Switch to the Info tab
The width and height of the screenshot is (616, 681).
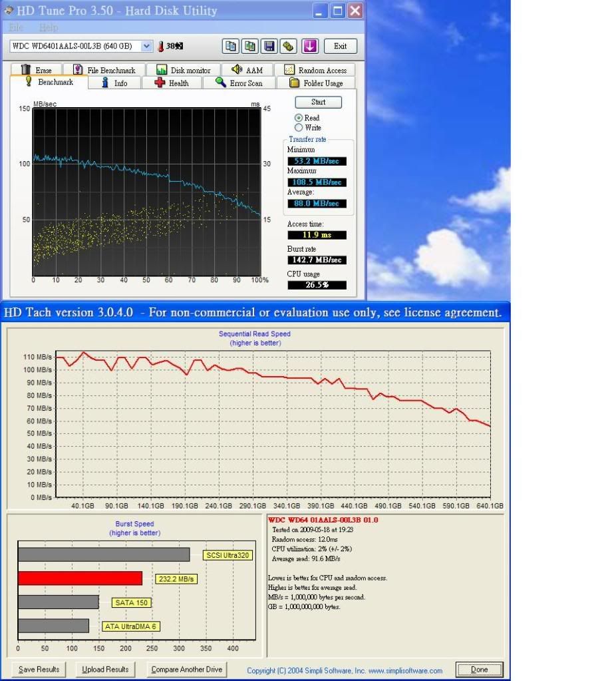point(114,83)
